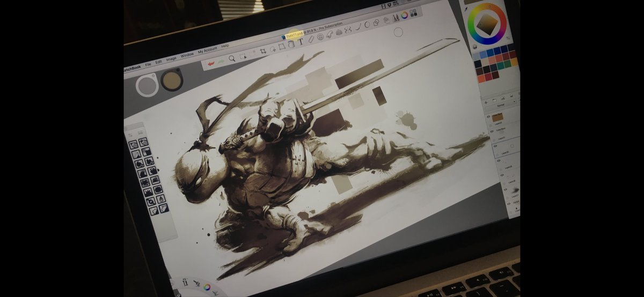Click the green Redo arrow

[x=221, y=62]
